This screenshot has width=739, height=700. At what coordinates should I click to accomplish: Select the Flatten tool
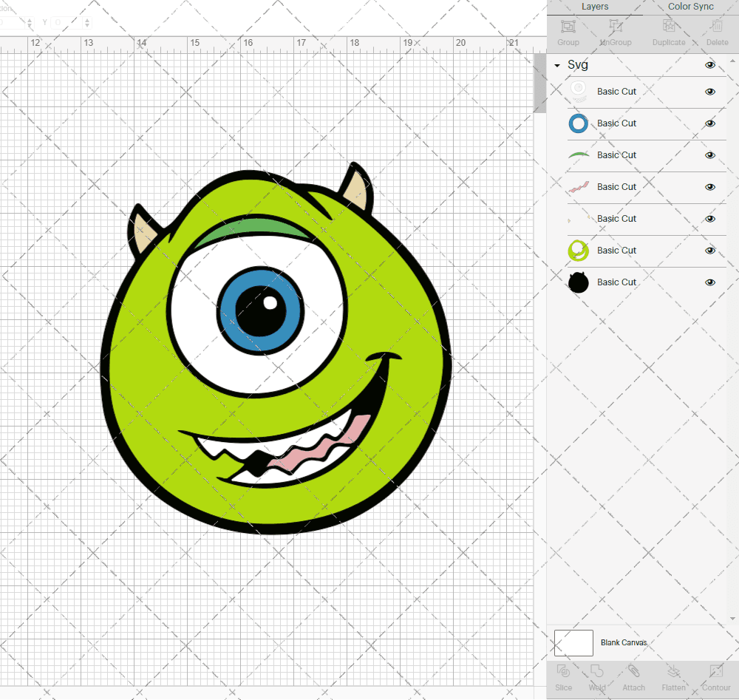(x=673, y=672)
